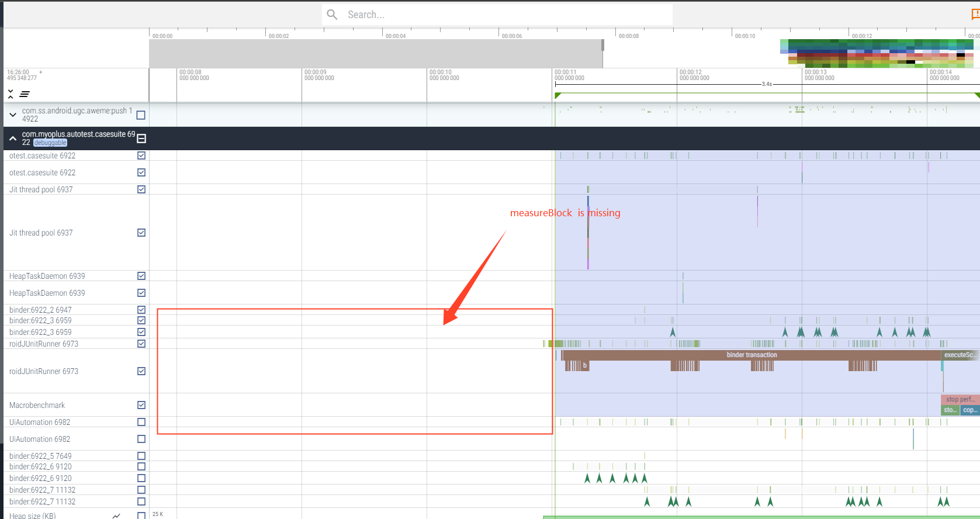Screen dimensions: 980x519
Task: Click the search magnifier icon
Action: point(332,15)
